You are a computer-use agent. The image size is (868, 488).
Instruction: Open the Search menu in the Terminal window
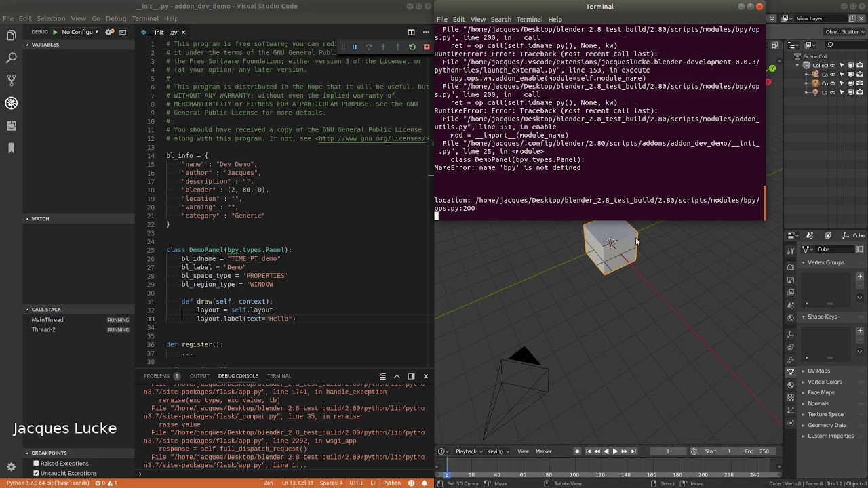pos(500,20)
